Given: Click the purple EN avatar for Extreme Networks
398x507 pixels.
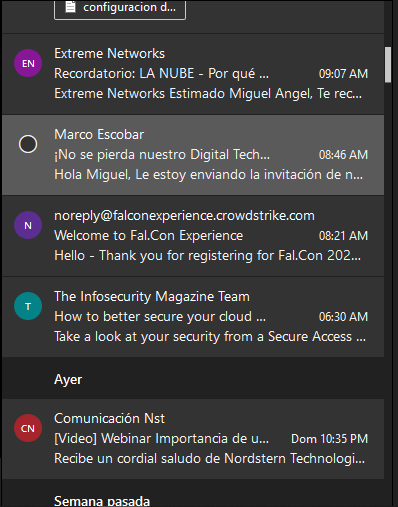Looking at the screenshot, I should 28,63.
